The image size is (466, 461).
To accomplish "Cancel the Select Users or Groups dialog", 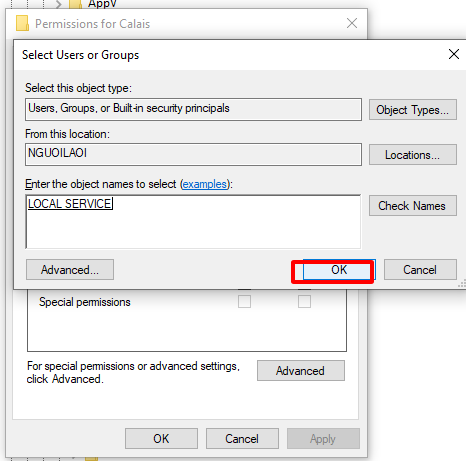I will click(x=420, y=270).
